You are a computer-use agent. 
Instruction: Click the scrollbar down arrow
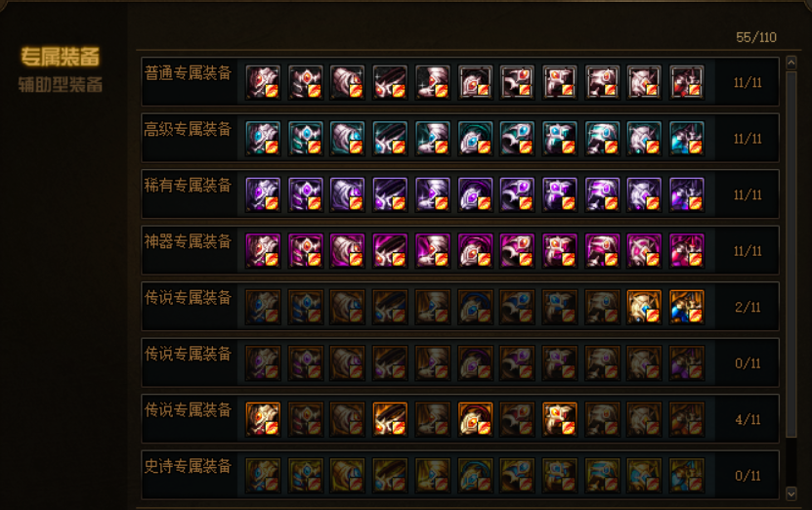[x=791, y=493]
